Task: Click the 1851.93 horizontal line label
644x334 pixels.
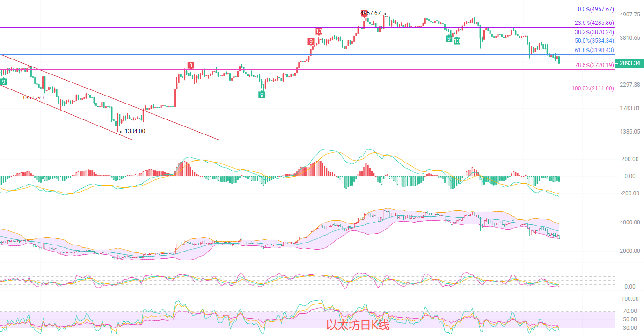Action: coord(33,97)
